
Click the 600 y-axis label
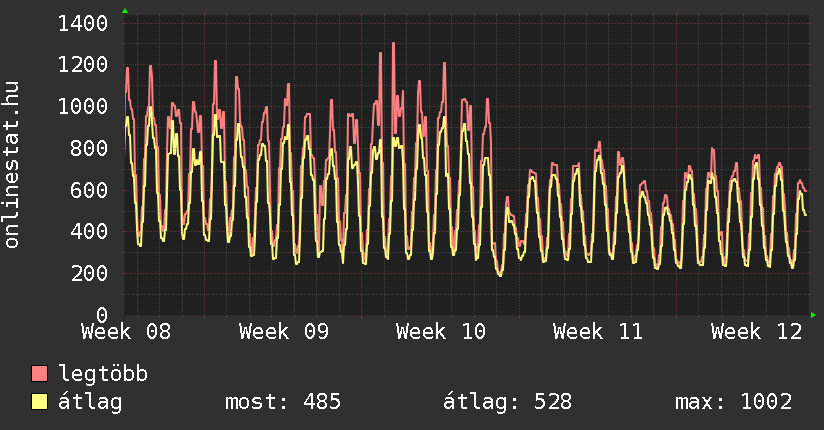pyautogui.click(x=90, y=190)
